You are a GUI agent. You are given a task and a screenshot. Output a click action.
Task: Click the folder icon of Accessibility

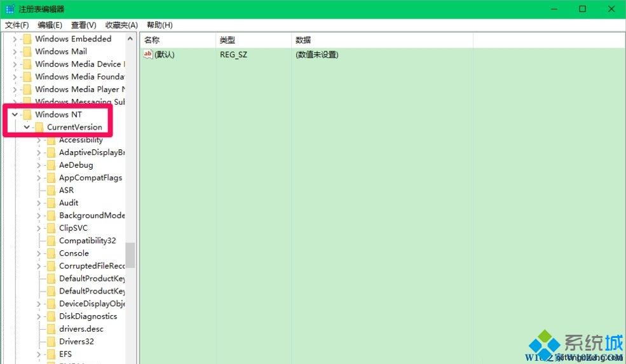[x=51, y=140]
